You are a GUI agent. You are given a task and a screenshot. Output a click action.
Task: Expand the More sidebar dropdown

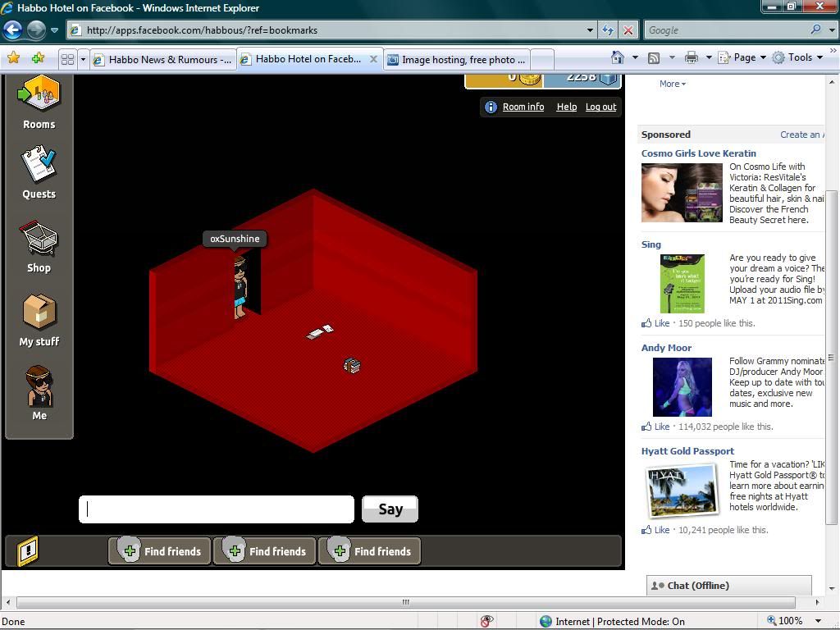click(x=673, y=84)
